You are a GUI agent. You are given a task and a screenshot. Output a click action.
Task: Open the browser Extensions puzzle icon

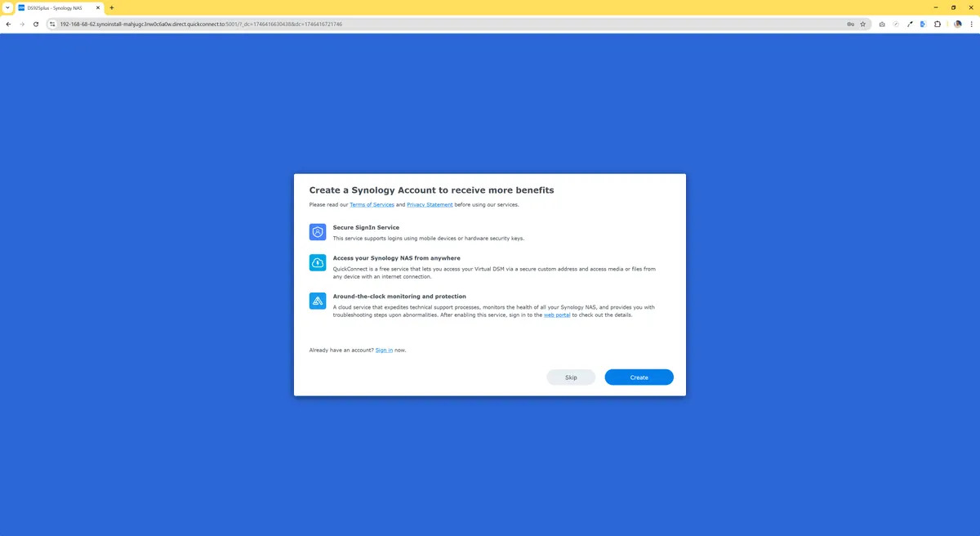[937, 24]
